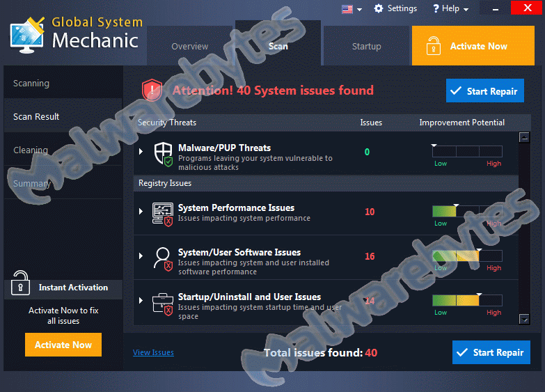Click the Instant Activation padlock icon
The width and height of the screenshot is (545, 392).
(x=20, y=283)
